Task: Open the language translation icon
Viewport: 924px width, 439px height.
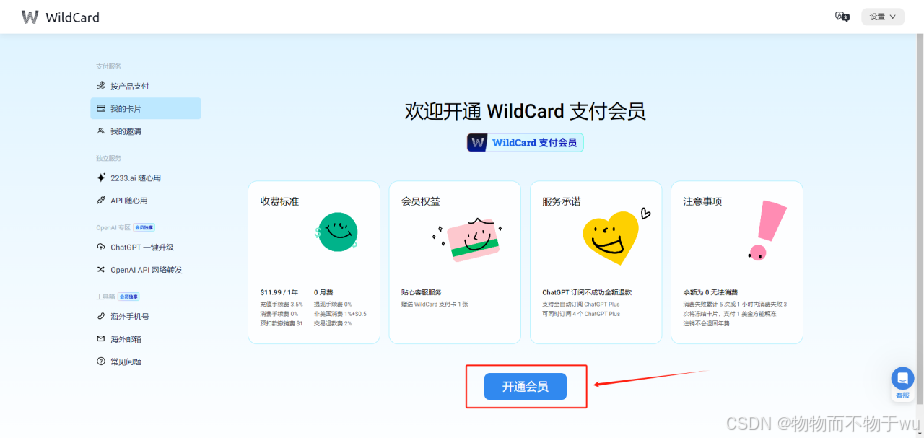Action: coord(842,16)
